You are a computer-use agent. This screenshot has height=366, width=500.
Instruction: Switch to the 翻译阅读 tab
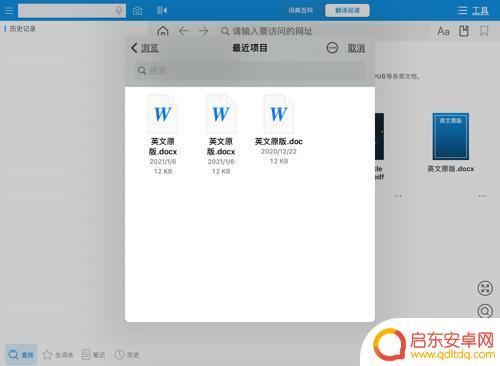[x=347, y=11]
